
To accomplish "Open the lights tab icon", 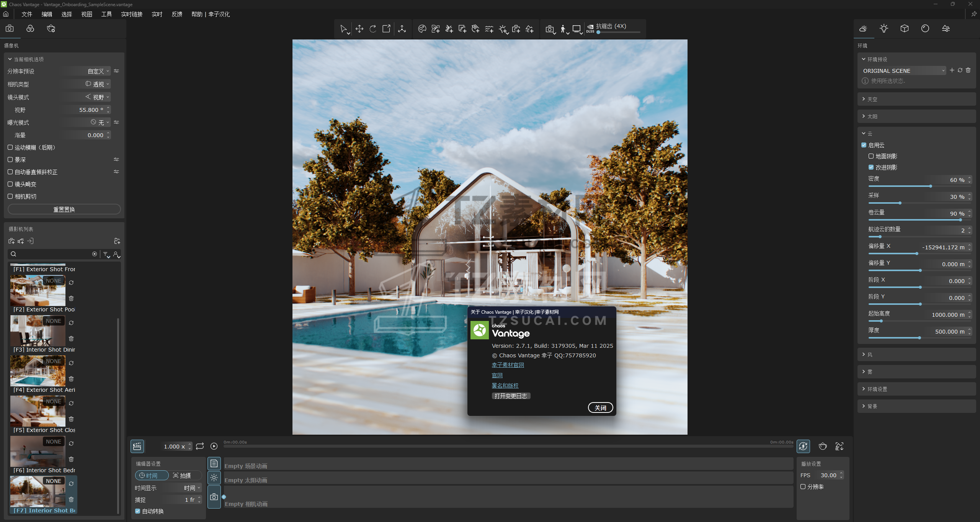I will pyautogui.click(x=884, y=29).
